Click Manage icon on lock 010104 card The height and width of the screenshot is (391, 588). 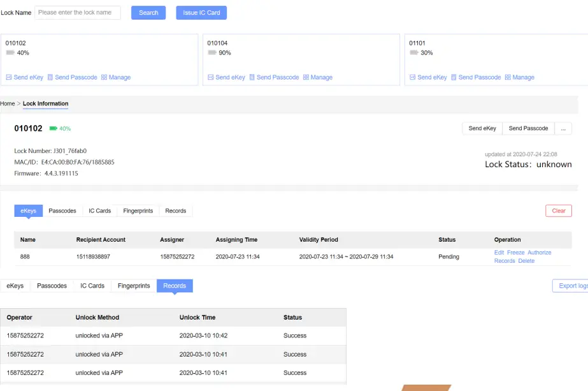306,77
